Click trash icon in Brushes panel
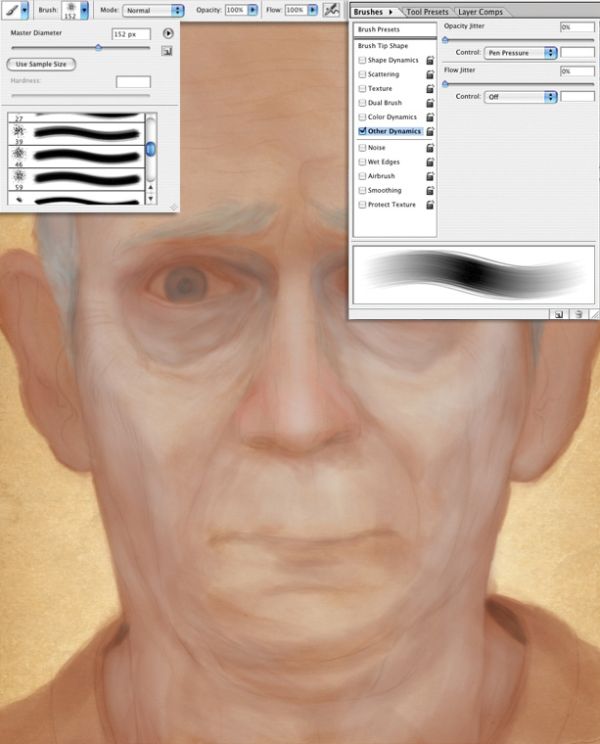The width and height of the screenshot is (600, 744). [578, 314]
